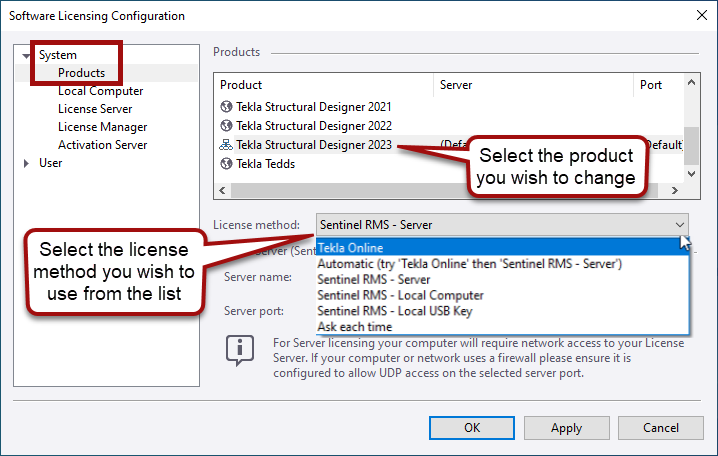The image size is (718, 456).
Task: Select Local Computer in the tree
Action: 101,91
